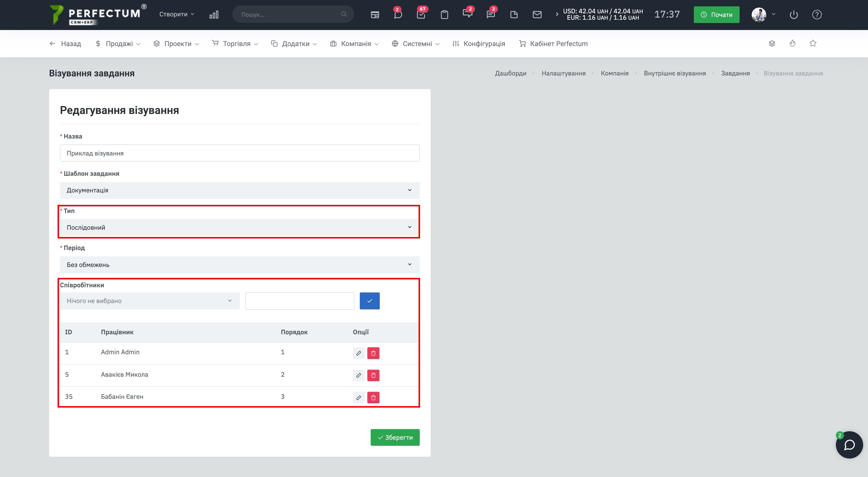
Task: Open the Продажі menu
Action: tap(118, 43)
